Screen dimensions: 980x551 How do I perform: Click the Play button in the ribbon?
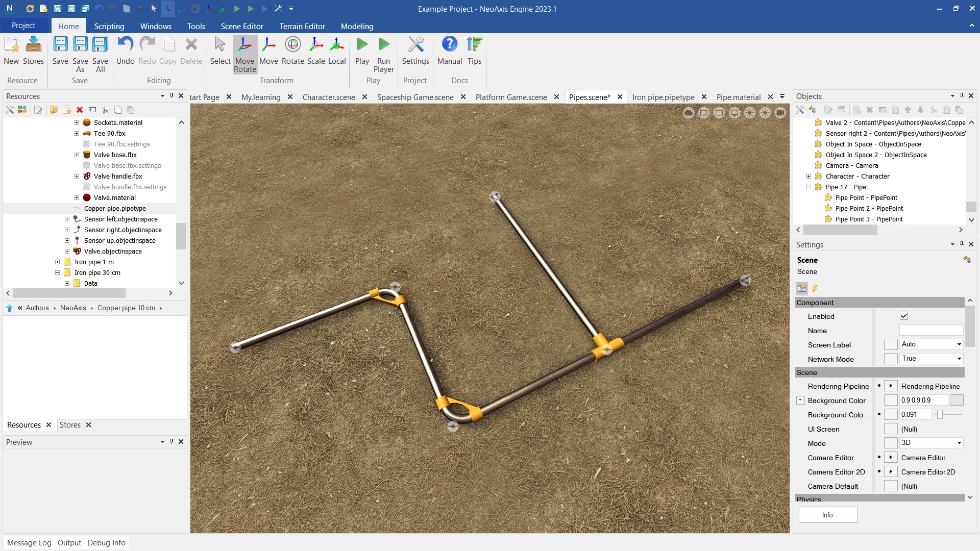point(362,51)
